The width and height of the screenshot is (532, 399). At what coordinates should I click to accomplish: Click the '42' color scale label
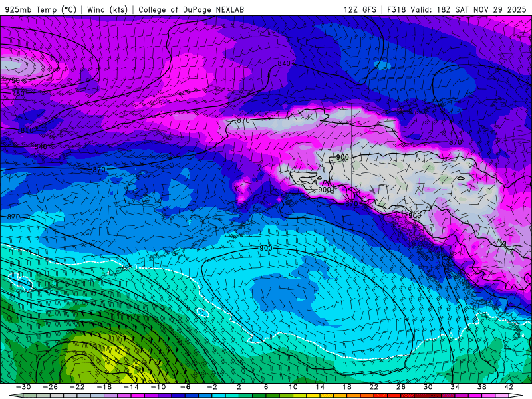pyautogui.click(x=509, y=387)
